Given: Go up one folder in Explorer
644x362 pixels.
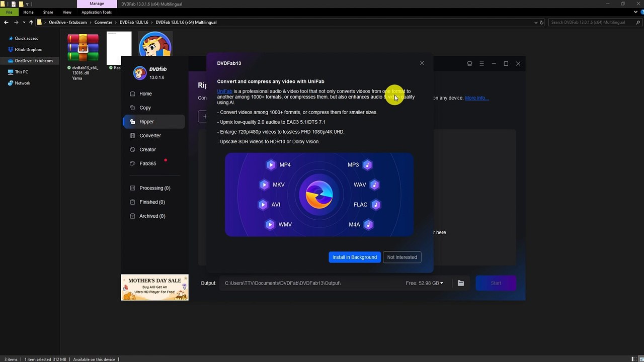Looking at the screenshot, I should coord(31,22).
